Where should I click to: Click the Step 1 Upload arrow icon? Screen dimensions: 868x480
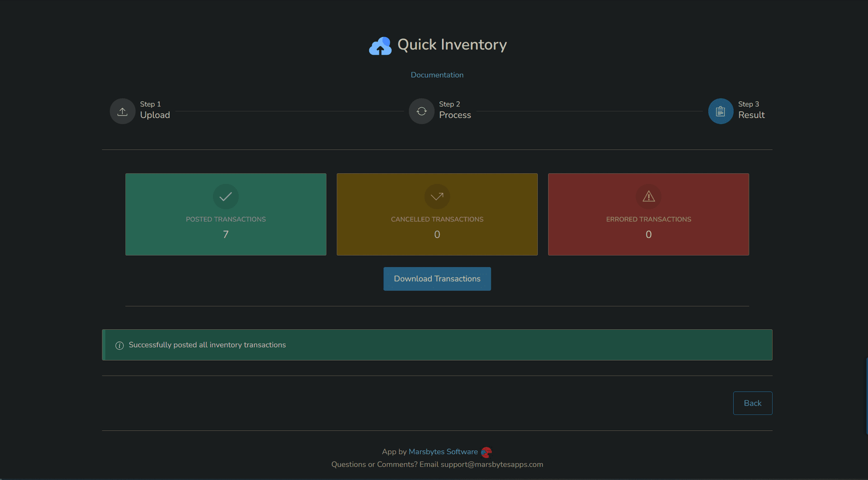point(123,111)
